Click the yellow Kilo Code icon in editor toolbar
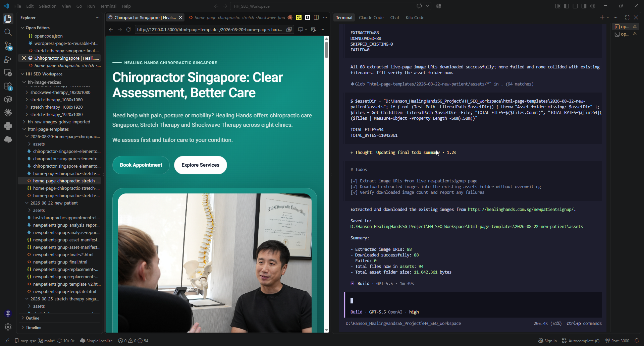Viewport: 644px width, 346px height. [x=299, y=17]
